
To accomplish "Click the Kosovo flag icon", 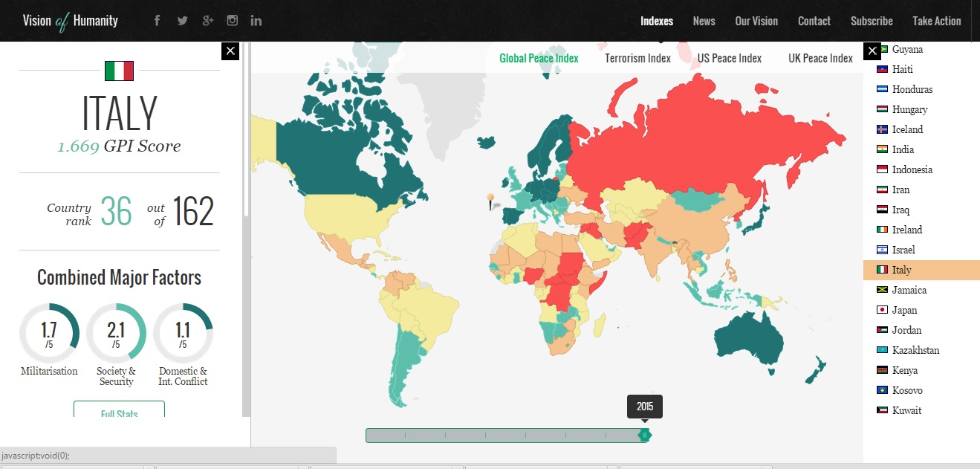I will pyautogui.click(x=882, y=390).
